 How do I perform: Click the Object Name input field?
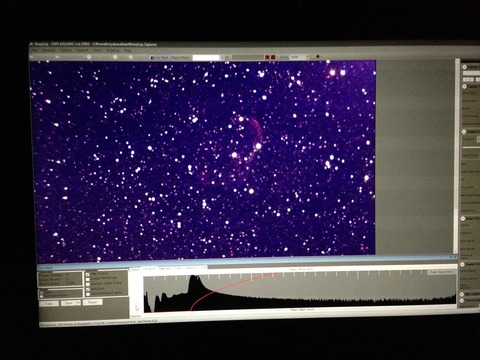coord(206,57)
